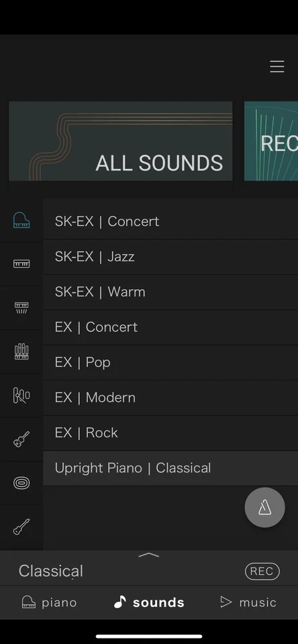Image resolution: width=298 pixels, height=644 pixels.
Task: Select the pad/choir oval category icon
Action: 21,483
